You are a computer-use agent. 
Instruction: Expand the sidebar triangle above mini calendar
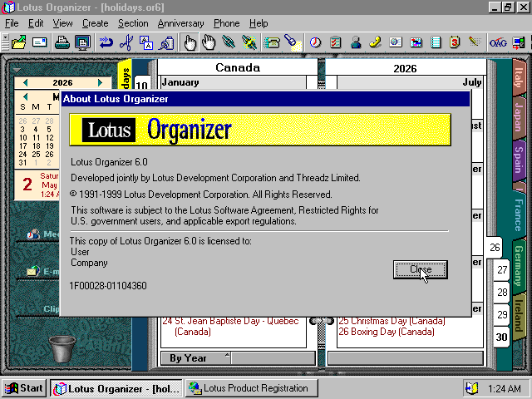coord(17,70)
